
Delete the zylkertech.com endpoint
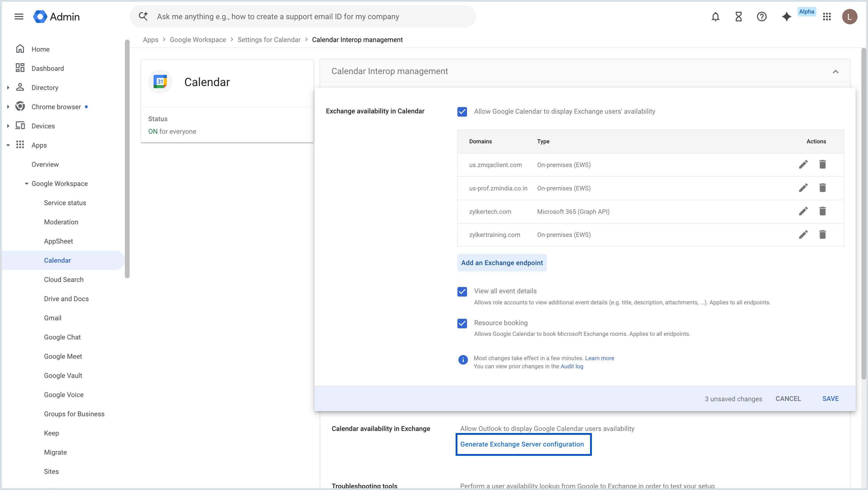pyautogui.click(x=822, y=211)
